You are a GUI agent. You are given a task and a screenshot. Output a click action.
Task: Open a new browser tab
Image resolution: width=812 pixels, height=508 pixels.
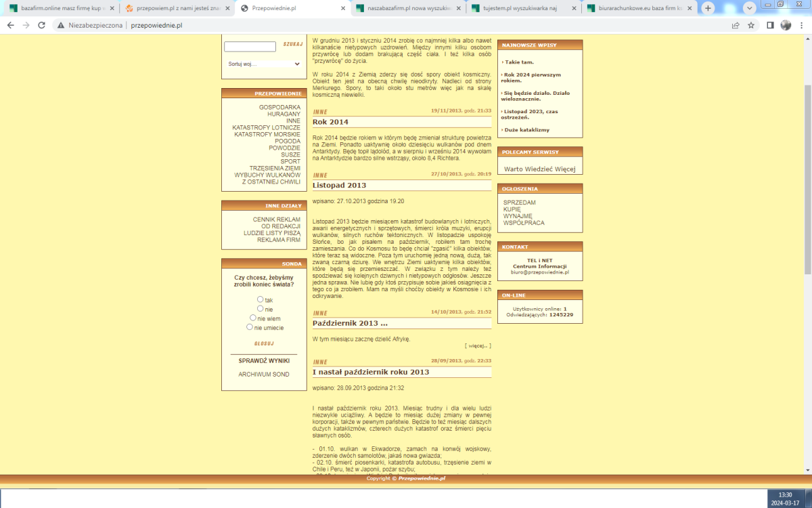(708, 8)
